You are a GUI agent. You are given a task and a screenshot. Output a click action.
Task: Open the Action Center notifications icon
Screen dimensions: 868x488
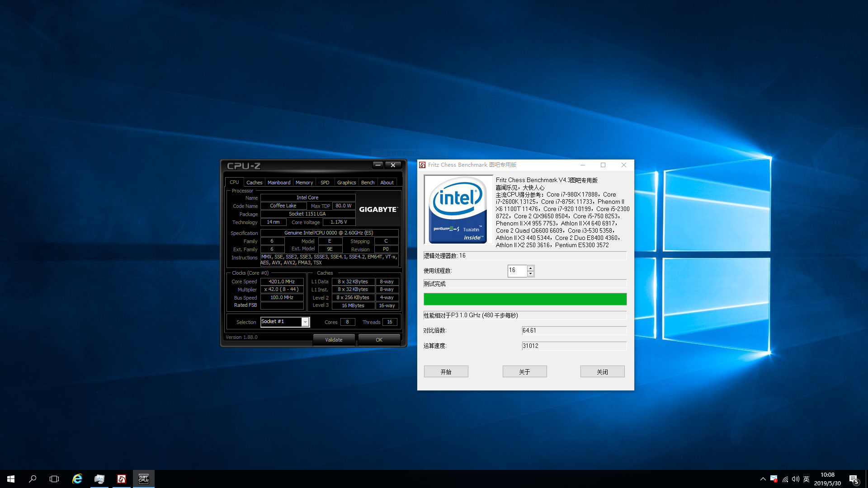853,479
